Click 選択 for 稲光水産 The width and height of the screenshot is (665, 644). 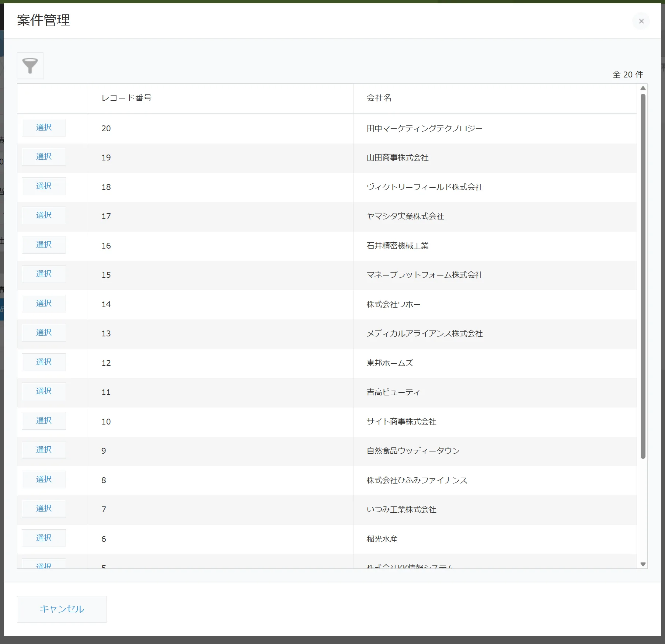(x=44, y=538)
